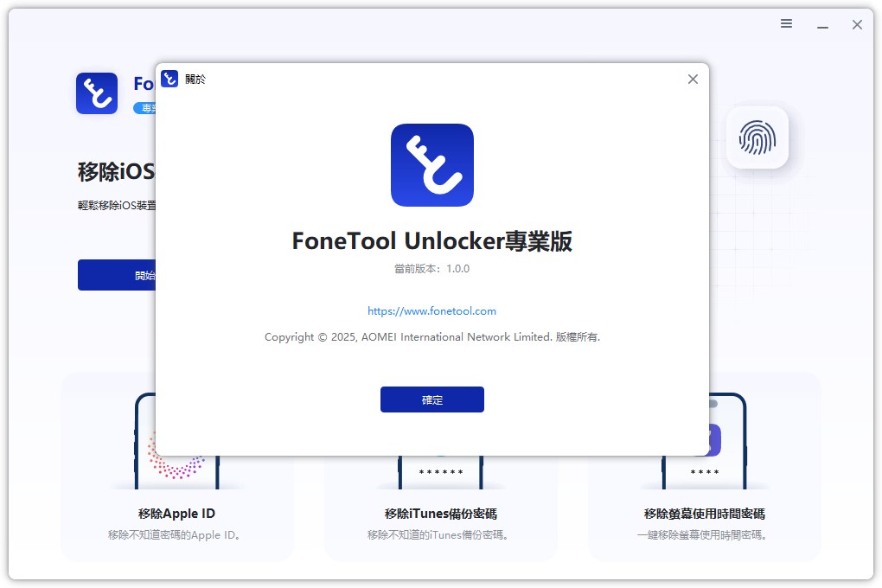Click description 移除不知道的iTunes備份密碼。
The height and width of the screenshot is (588, 882).
pyautogui.click(x=438, y=535)
